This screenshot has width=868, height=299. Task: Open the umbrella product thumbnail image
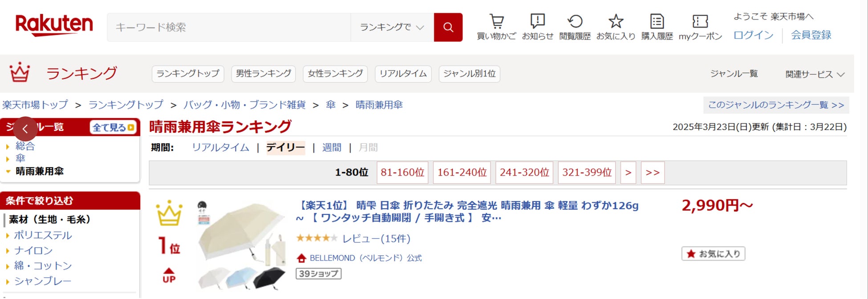tap(241, 245)
